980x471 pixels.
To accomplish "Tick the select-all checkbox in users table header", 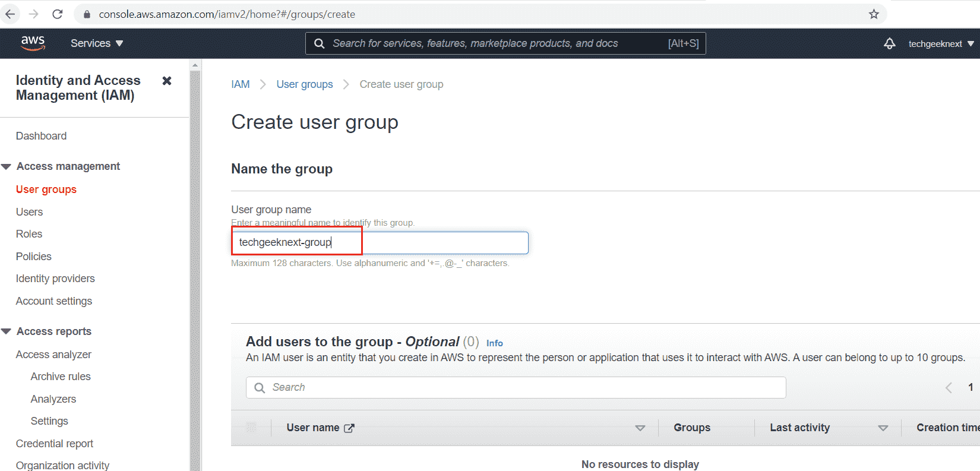I will pyautogui.click(x=251, y=427).
